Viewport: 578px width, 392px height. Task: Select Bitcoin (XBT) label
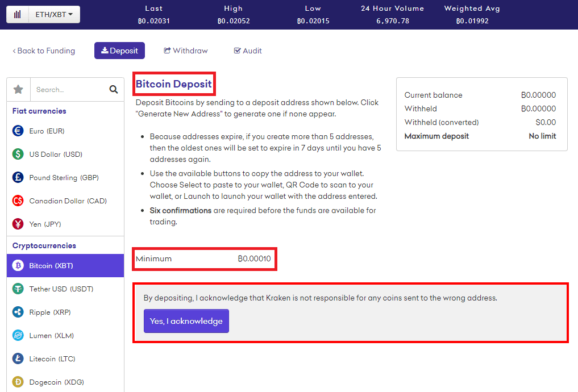(x=51, y=266)
